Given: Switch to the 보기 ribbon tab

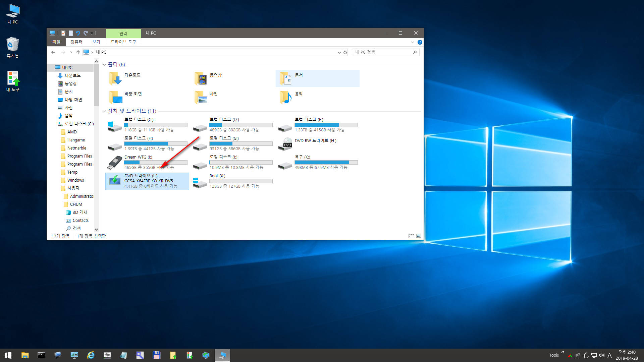Looking at the screenshot, I should 96,42.
